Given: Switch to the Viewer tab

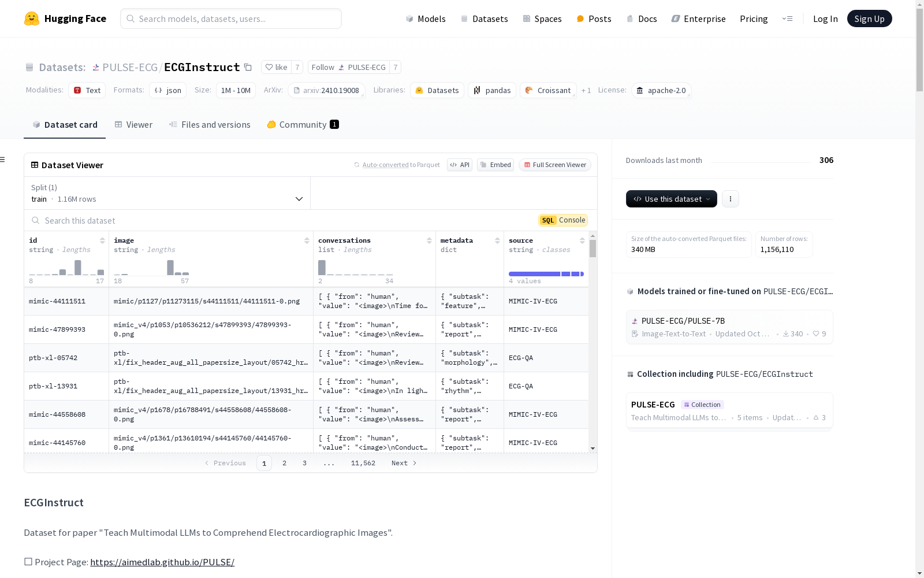Looking at the screenshot, I should click(133, 125).
